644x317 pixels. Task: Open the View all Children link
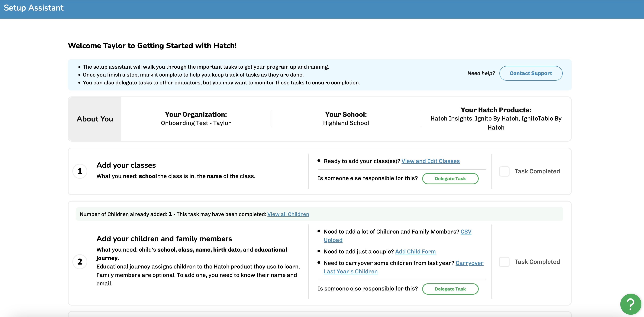288,214
